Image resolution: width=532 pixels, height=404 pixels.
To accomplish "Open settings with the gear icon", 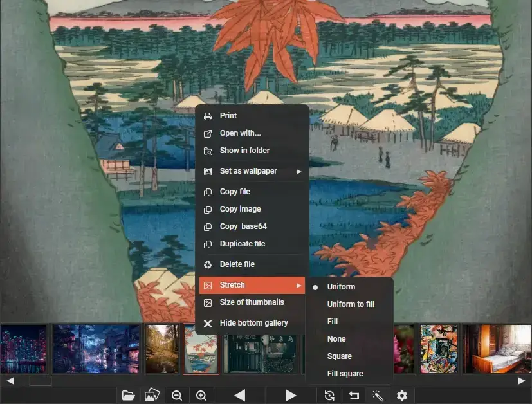I will [402, 395].
